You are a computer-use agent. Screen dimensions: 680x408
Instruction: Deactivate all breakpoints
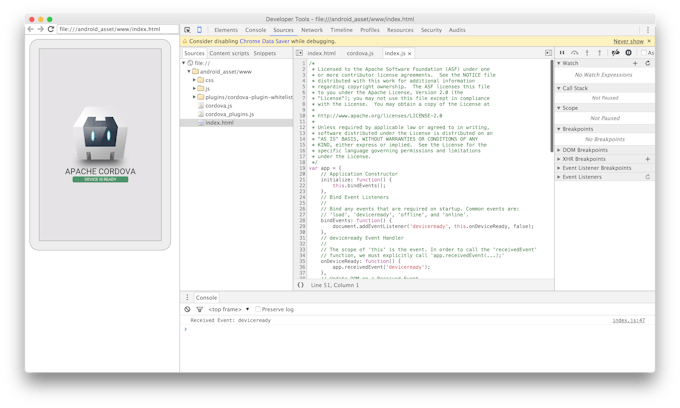(615, 53)
